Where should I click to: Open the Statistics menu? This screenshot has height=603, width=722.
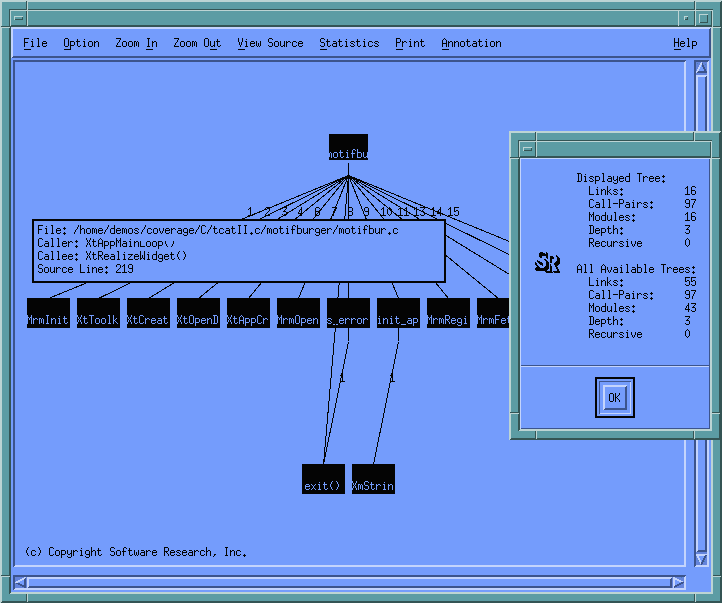tap(349, 43)
